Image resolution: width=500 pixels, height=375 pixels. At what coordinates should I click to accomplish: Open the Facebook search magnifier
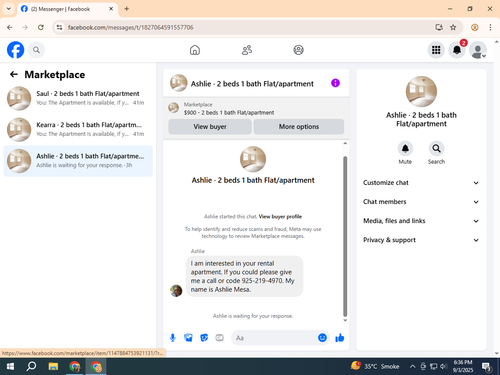pyautogui.click(x=36, y=50)
